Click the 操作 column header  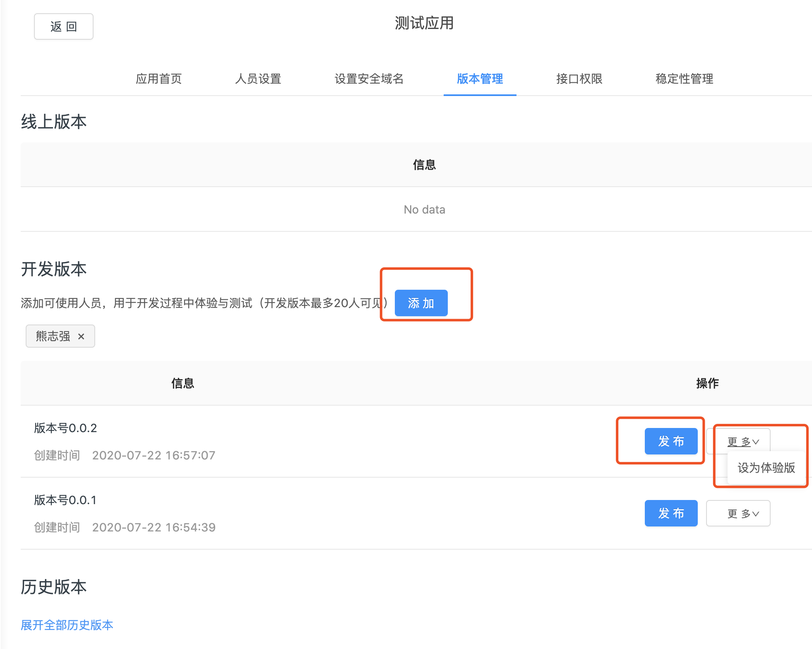pos(707,383)
